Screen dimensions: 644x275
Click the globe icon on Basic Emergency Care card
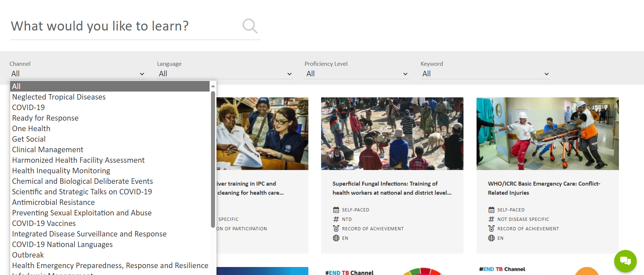(491, 238)
